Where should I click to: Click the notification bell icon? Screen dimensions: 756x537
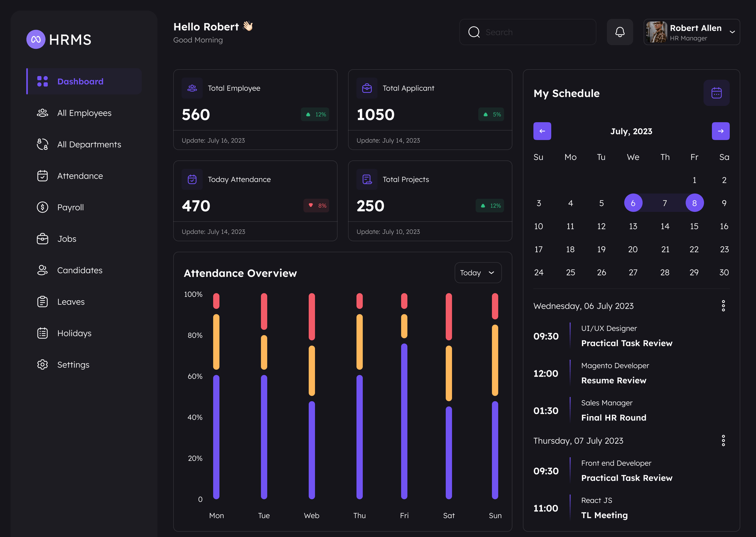pyautogui.click(x=620, y=32)
